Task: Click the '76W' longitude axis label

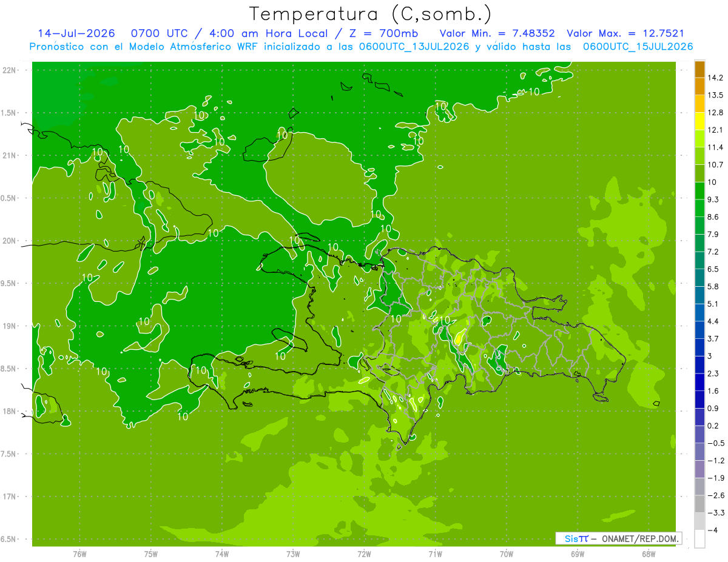Action: 79,554
